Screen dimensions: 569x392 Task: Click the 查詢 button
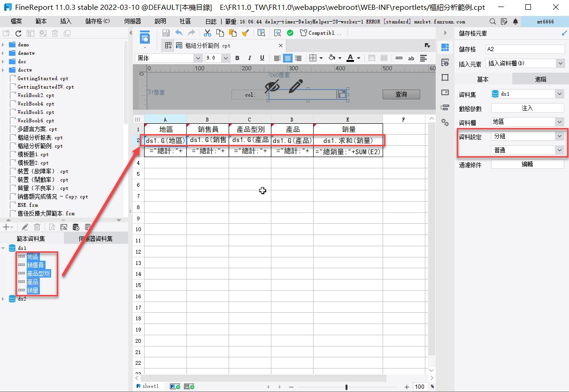tap(401, 94)
